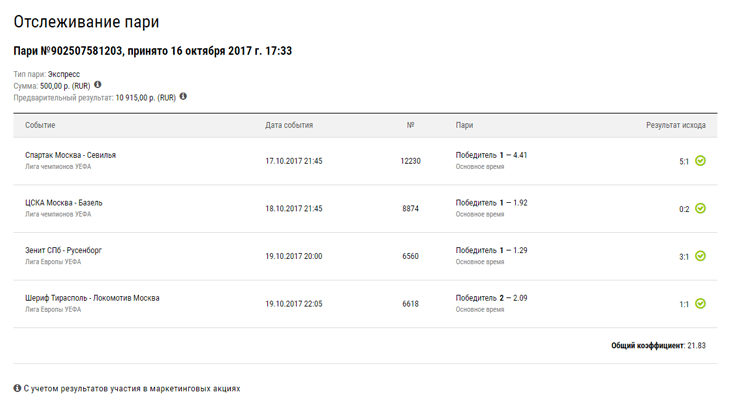Click the Результат исхода column header
This screenshot has height=420, width=730.
click(676, 125)
